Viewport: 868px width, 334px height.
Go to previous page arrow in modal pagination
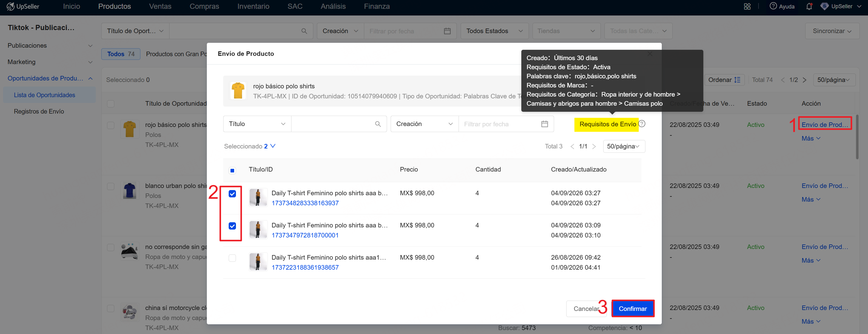(572, 146)
